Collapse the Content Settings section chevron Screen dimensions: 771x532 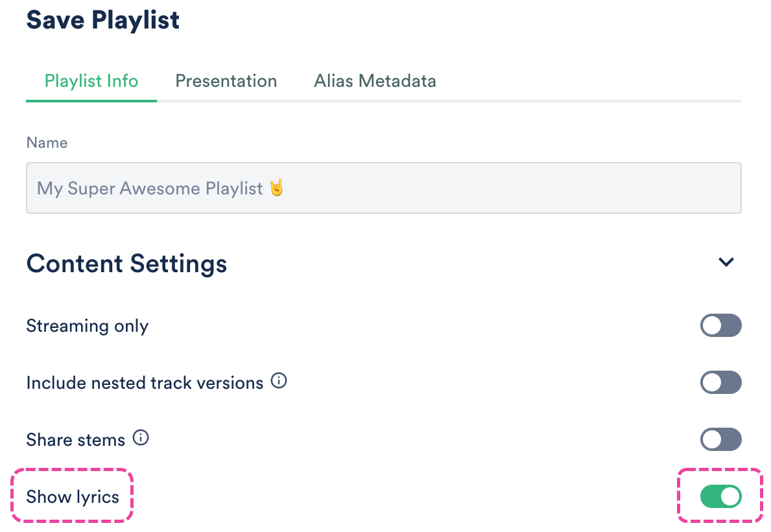726,262
